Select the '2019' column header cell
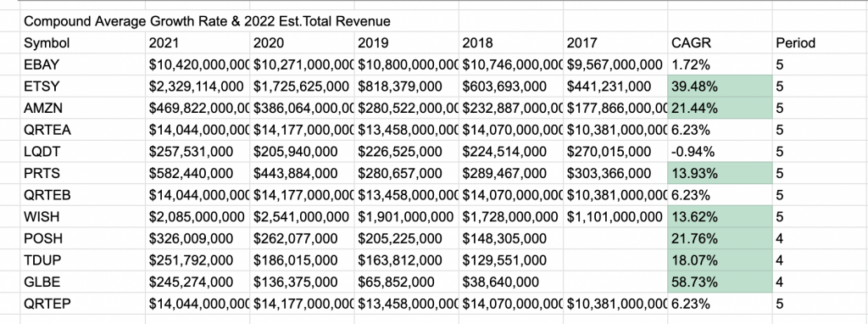Image resolution: width=868 pixels, height=324 pixels. (x=407, y=42)
